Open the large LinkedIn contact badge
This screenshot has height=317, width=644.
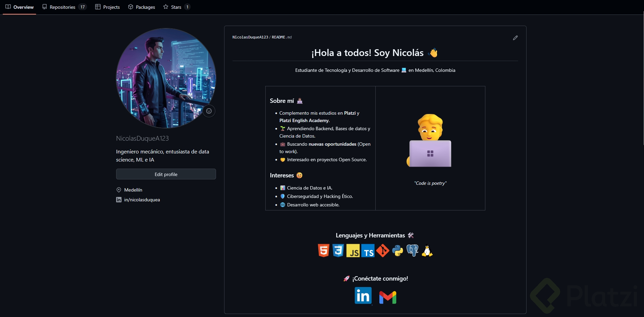click(x=363, y=295)
